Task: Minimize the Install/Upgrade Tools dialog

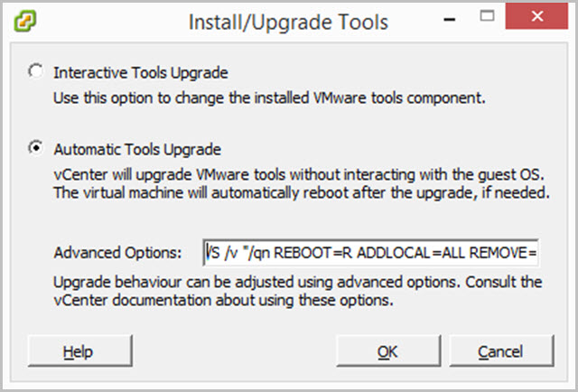Action: [x=450, y=20]
